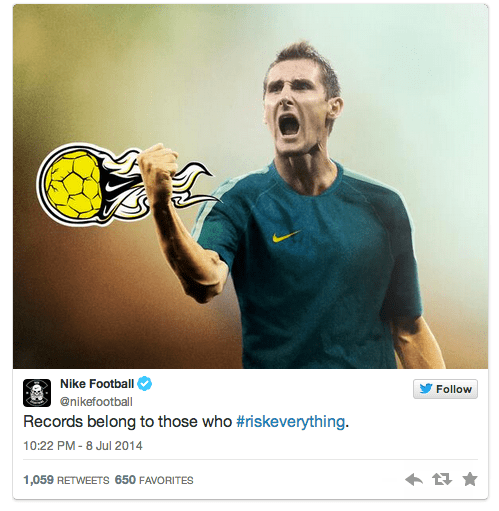This screenshot has height=511, width=499.
Task: Click the reply arrow icon
Action: pyautogui.click(x=414, y=479)
